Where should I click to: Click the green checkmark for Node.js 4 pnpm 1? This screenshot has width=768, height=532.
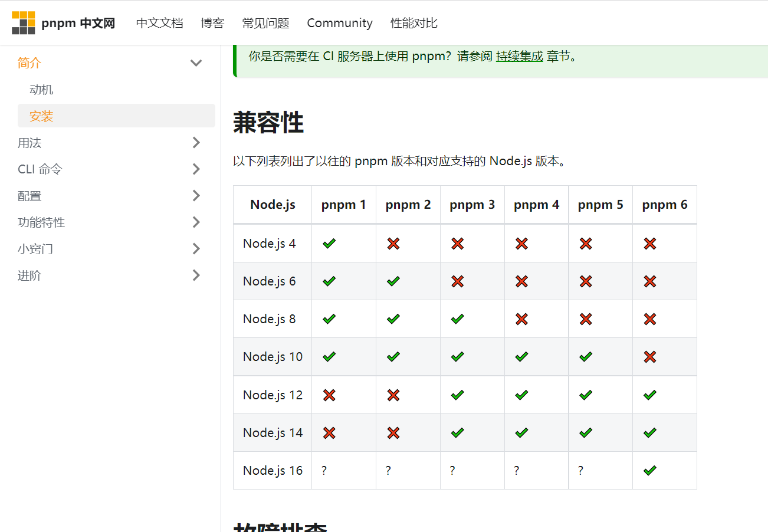(x=329, y=243)
